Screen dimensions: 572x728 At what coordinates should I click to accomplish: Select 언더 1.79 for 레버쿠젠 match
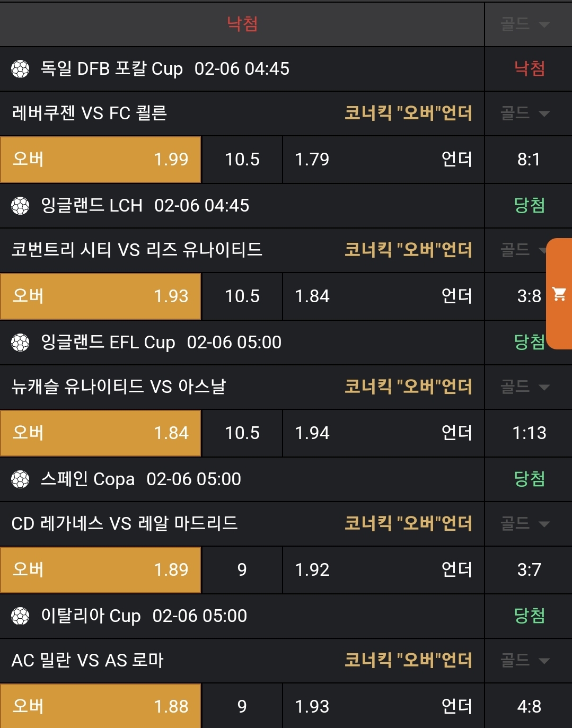tap(383, 160)
